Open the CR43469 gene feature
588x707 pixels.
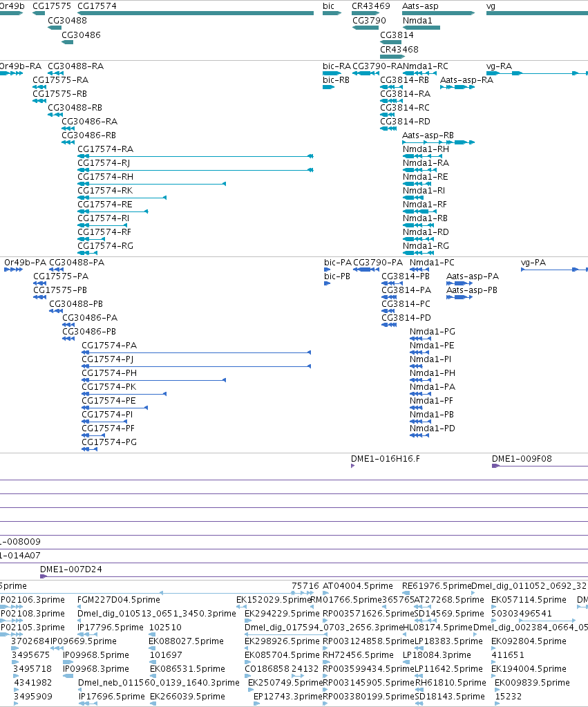click(366, 13)
